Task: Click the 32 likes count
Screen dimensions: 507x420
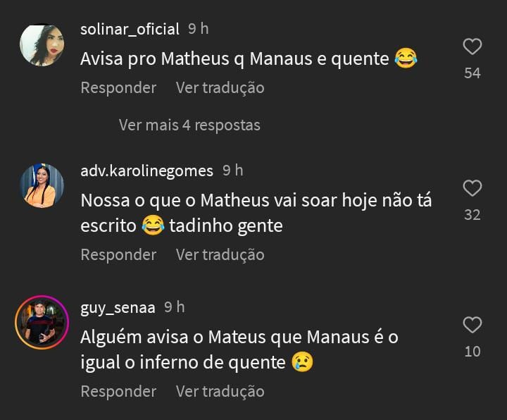Action: [x=472, y=215]
